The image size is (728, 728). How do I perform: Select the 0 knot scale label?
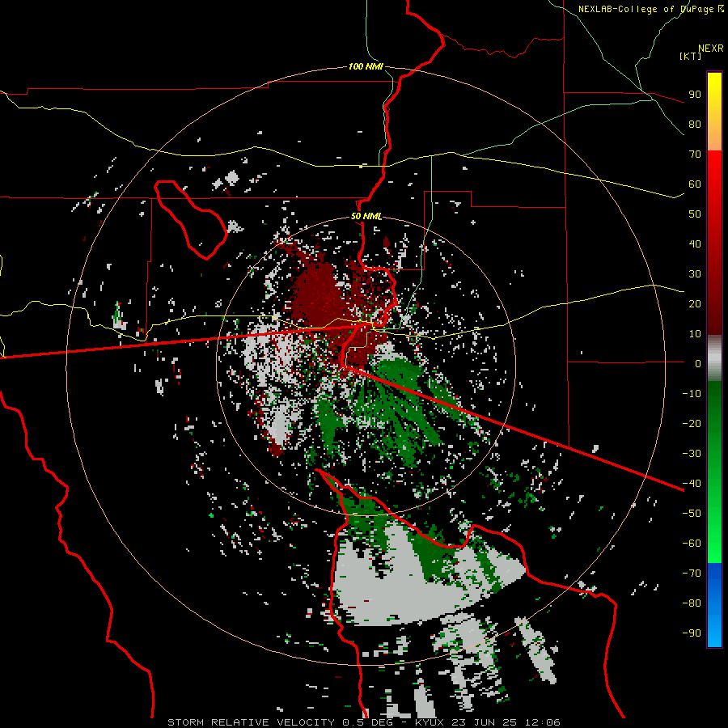(x=698, y=363)
